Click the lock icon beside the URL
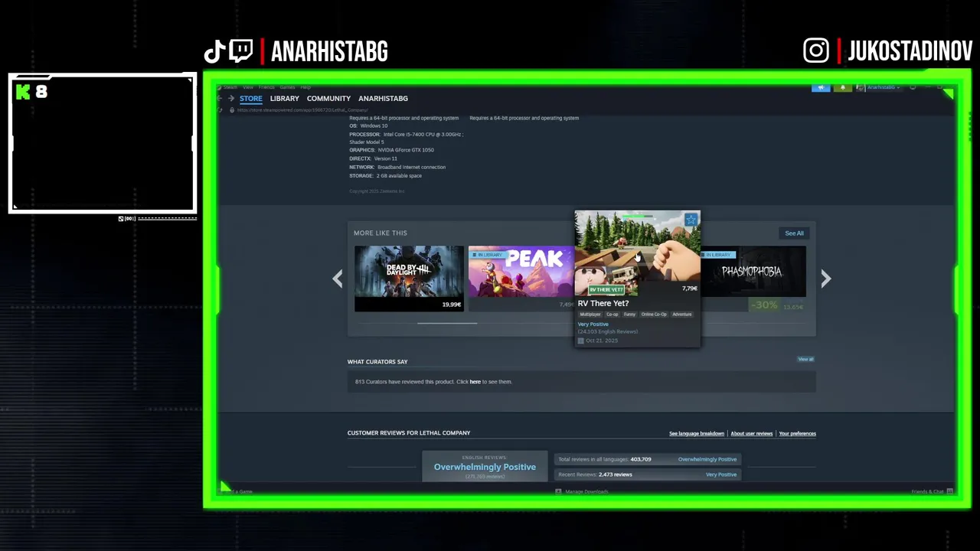 click(232, 110)
